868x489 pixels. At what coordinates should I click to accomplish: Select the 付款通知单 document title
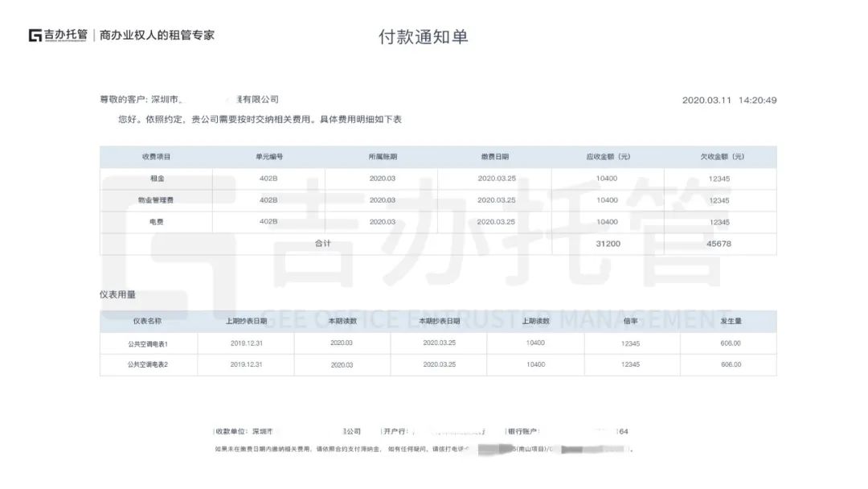click(x=424, y=35)
